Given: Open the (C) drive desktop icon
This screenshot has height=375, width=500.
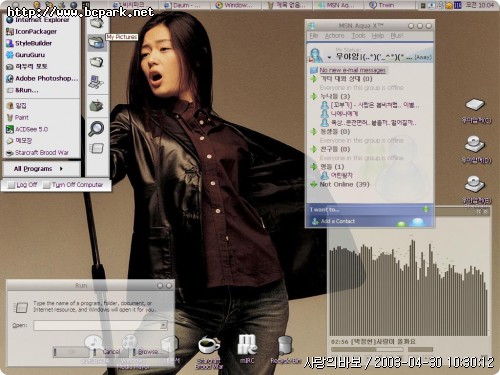Looking at the screenshot, I should pyautogui.click(x=475, y=110).
